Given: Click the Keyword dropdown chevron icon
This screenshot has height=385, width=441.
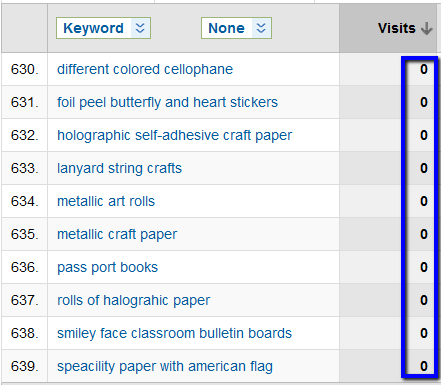Looking at the screenshot, I should pyautogui.click(x=140, y=28).
